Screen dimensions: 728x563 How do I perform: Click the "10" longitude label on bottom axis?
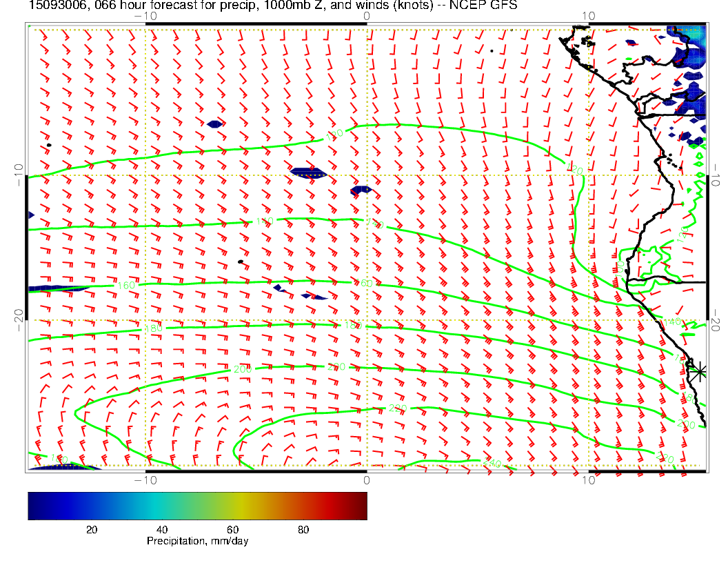[589, 480]
